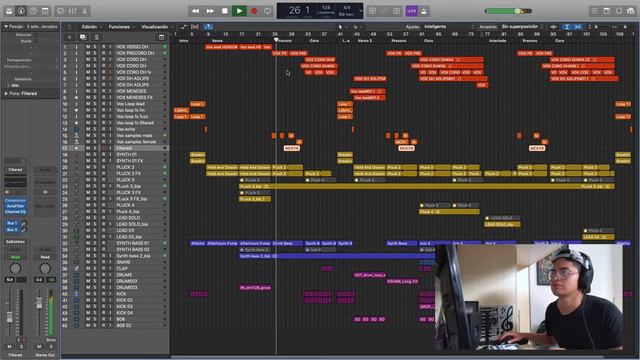Open the Editors scissors button

(x=84, y=11)
